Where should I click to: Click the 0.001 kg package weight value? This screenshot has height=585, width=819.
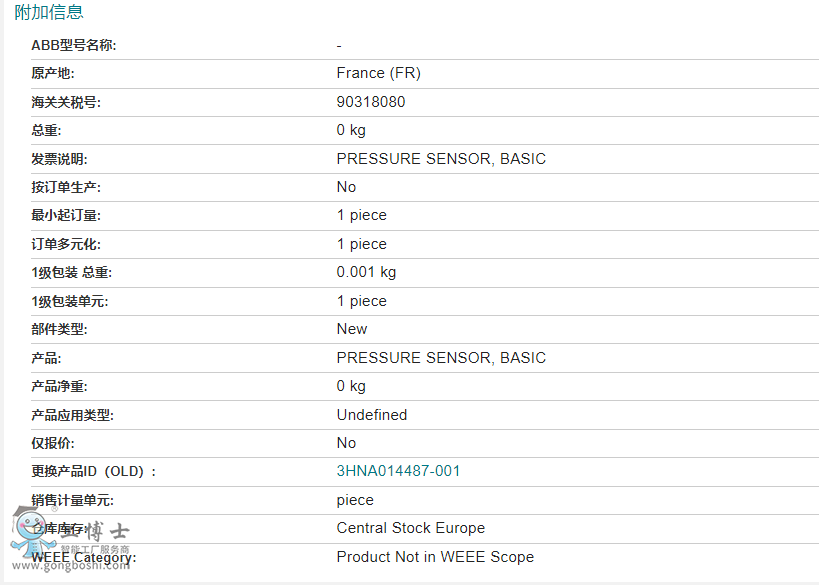[366, 272]
